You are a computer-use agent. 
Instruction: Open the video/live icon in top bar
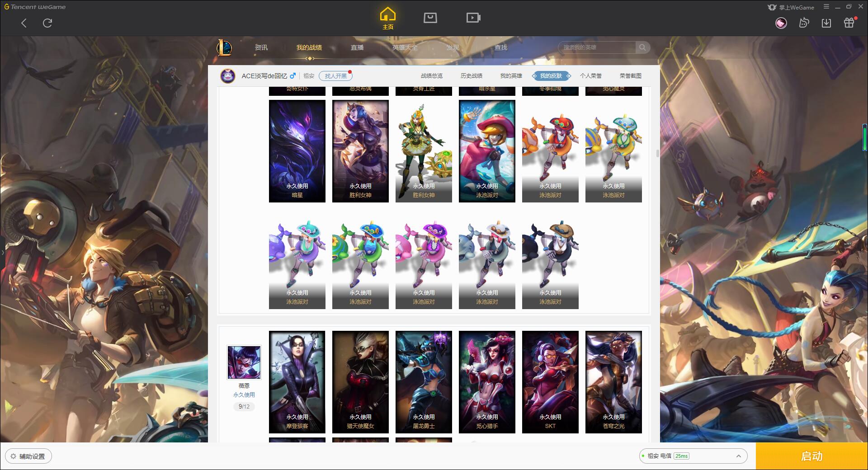click(x=473, y=18)
